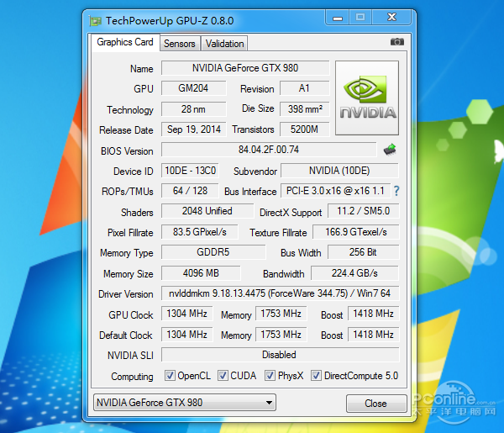Click the Memory Size field 4096 MB
Screen dimensions: 504x433
pos(201,273)
